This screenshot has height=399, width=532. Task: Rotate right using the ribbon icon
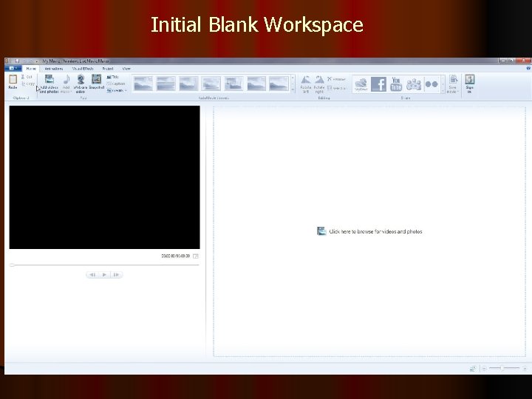(319, 80)
